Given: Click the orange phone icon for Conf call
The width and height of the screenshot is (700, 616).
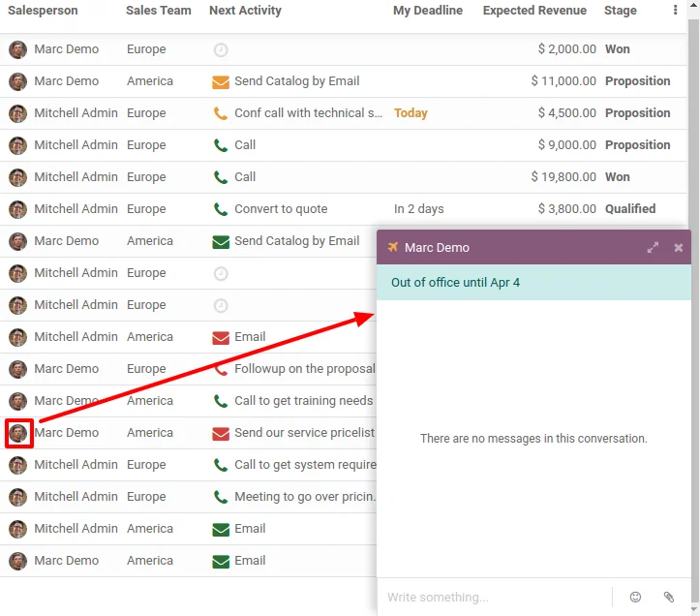Looking at the screenshot, I should pos(221,113).
